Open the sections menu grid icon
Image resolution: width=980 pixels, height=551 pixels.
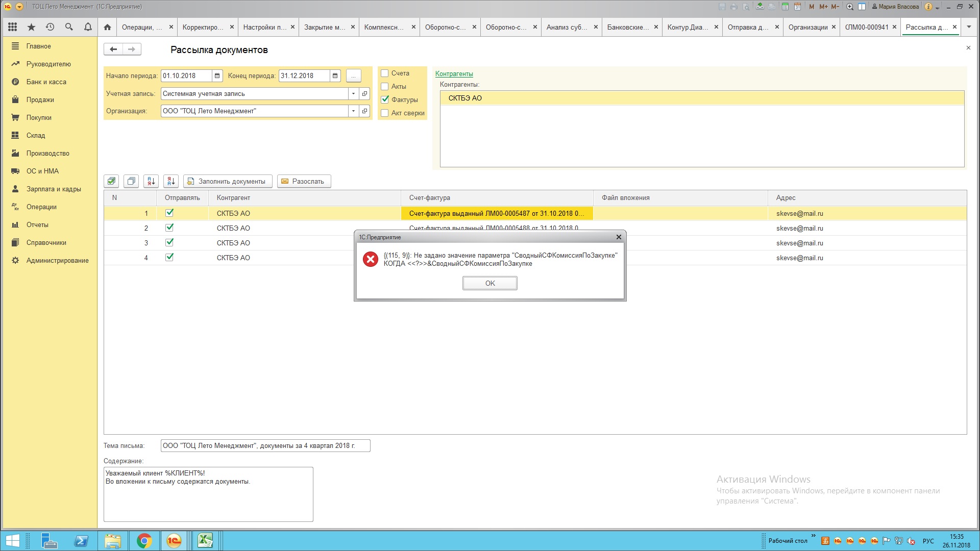pos(13,27)
